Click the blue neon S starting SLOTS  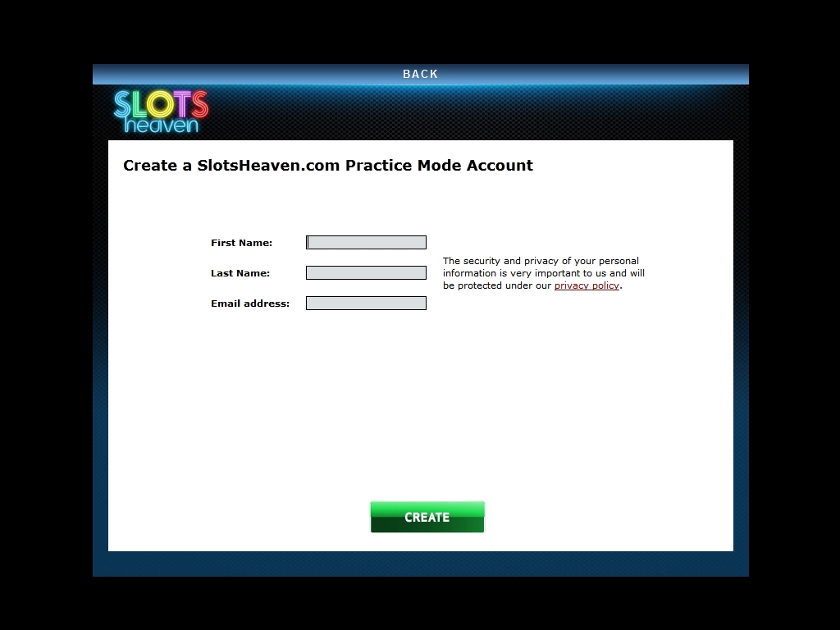click(122, 104)
